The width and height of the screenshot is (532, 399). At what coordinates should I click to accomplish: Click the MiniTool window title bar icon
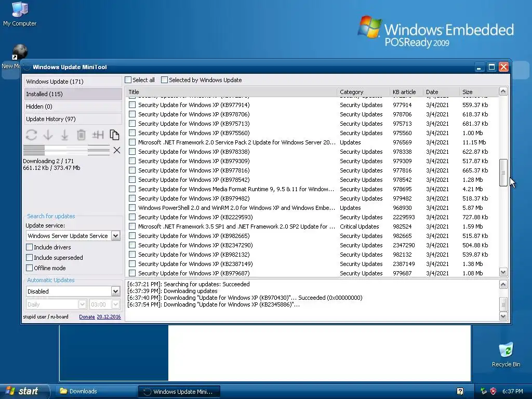click(27, 67)
